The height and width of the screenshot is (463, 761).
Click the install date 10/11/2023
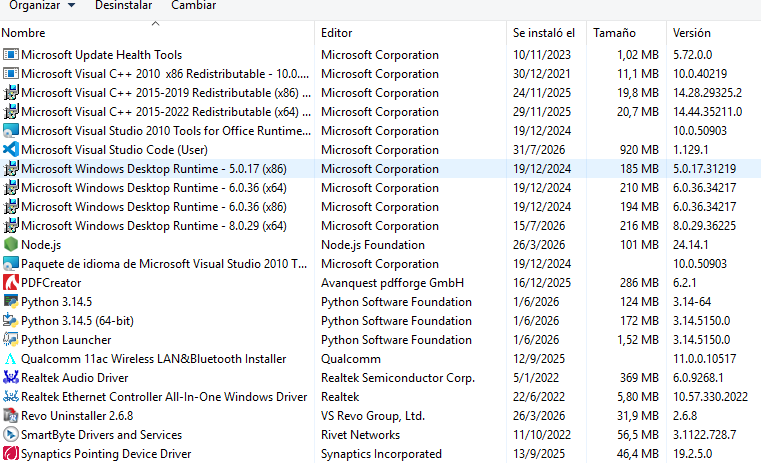(542, 54)
